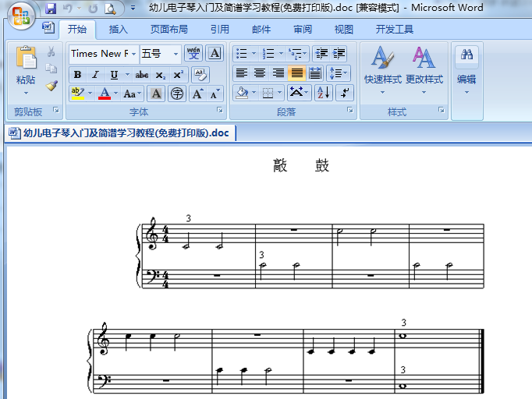Screen dimensions: 532x399
Task: Center align text
Action: click(x=260, y=73)
